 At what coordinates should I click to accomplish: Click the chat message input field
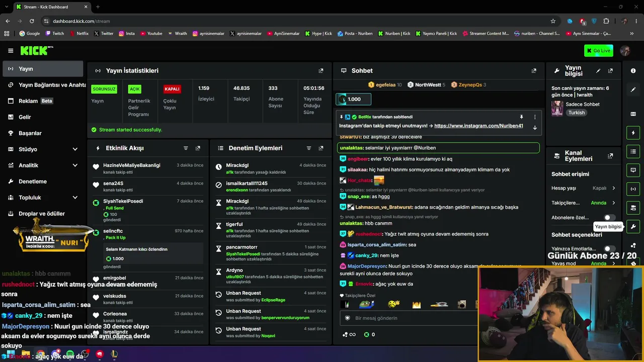click(x=409, y=318)
